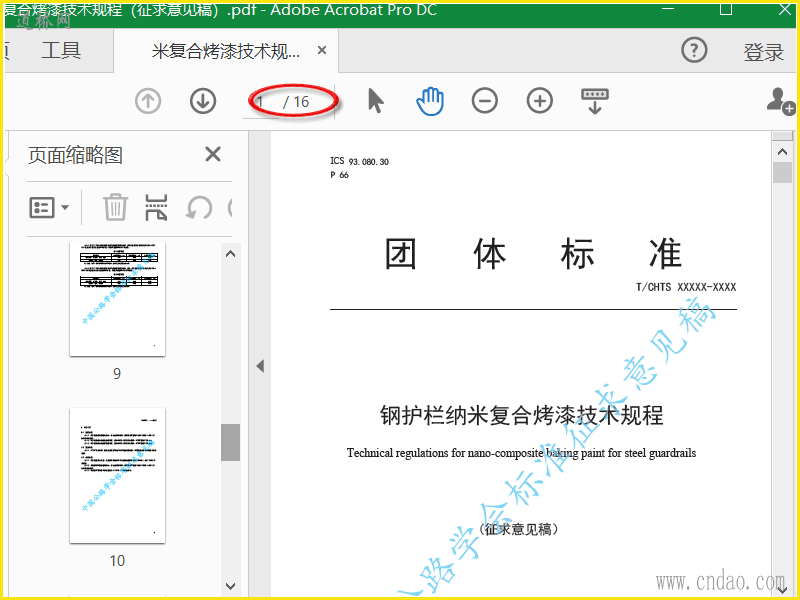800x600 pixels.
Task: Select the 米复合烤漆技术规... document tab
Action: pos(226,51)
